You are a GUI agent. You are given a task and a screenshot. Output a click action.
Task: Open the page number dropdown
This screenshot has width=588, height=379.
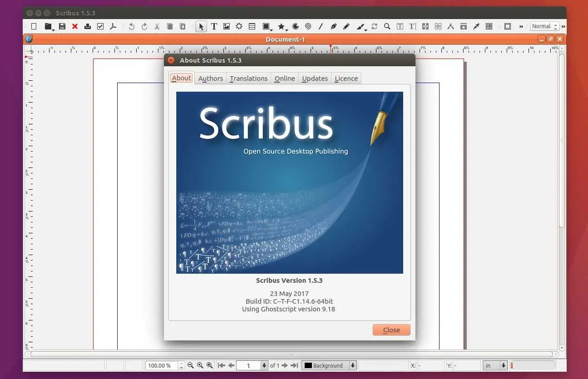click(264, 365)
